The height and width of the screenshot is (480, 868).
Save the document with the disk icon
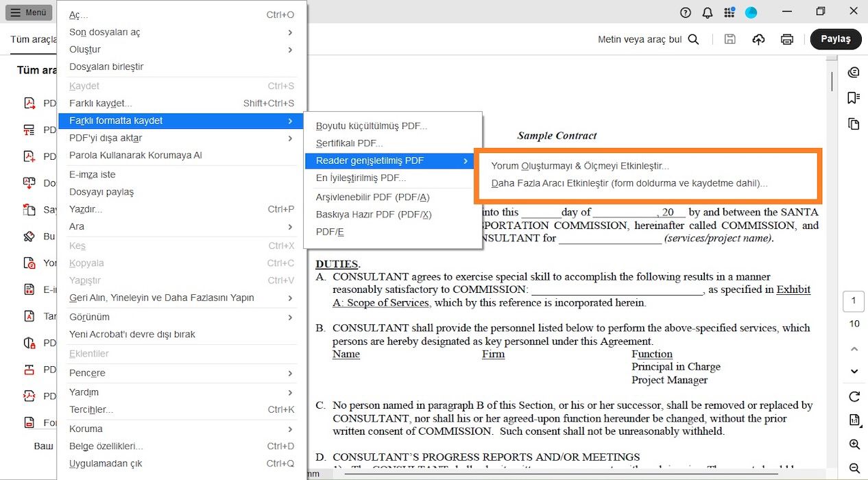(x=730, y=39)
